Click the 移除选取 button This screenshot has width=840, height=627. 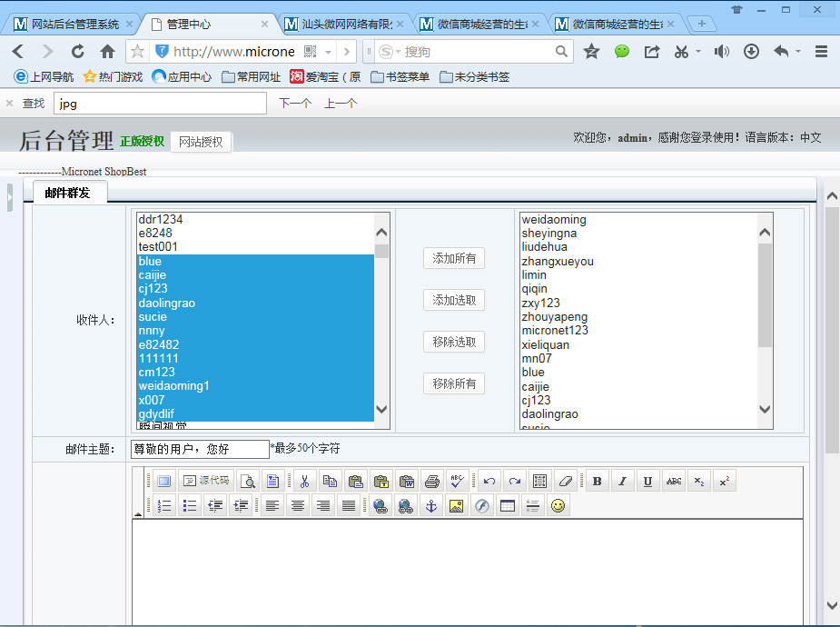point(454,342)
